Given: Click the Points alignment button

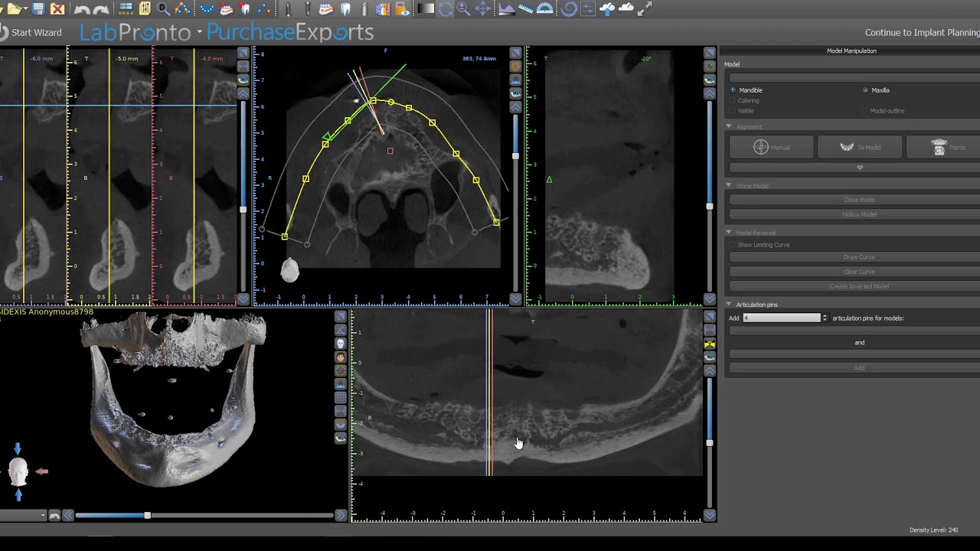Looking at the screenshot, I should [943, 147].
